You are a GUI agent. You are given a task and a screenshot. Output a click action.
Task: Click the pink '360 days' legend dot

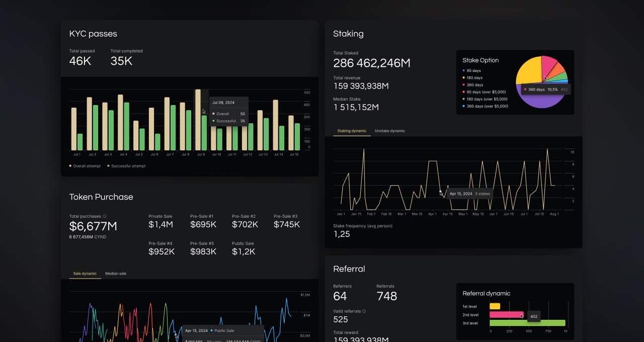coord(464,84)
